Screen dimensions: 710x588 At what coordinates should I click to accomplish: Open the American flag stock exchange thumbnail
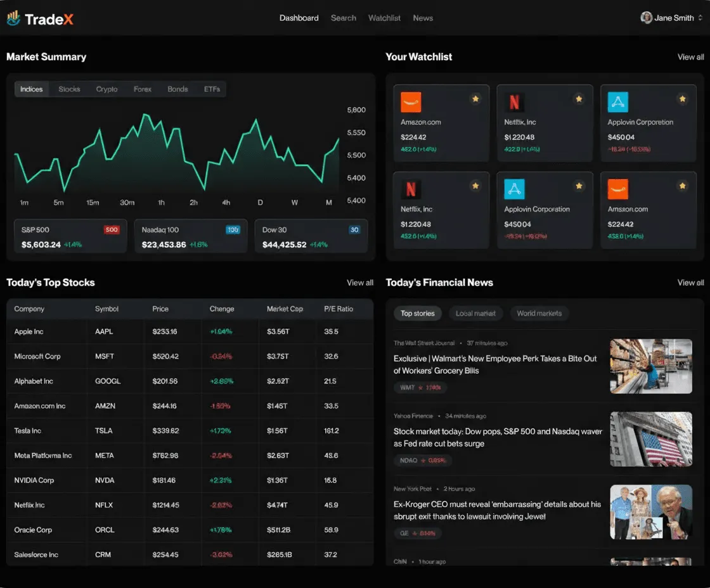(x=650, y=439)
